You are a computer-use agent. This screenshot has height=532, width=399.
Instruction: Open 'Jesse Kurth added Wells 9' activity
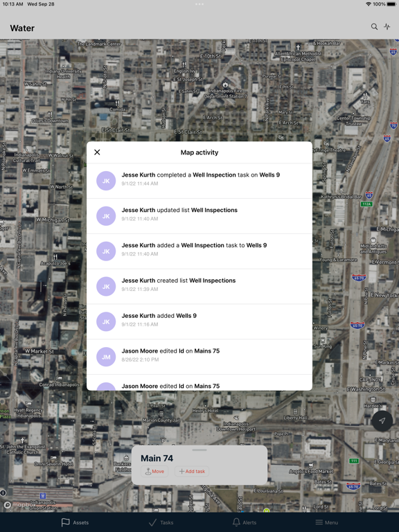(199, 321)
